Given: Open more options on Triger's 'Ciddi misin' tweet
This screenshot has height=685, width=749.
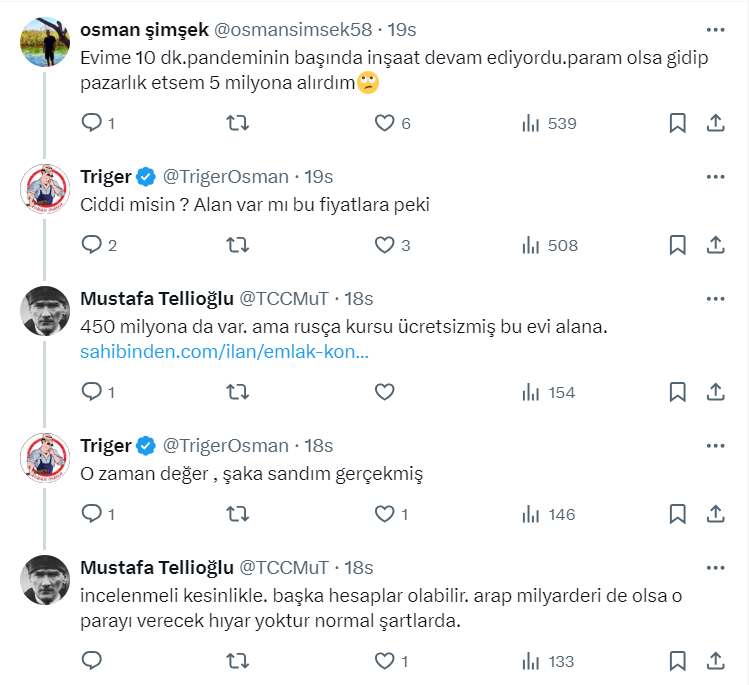Looking at the screenshot, I should [x=715, y=177].
